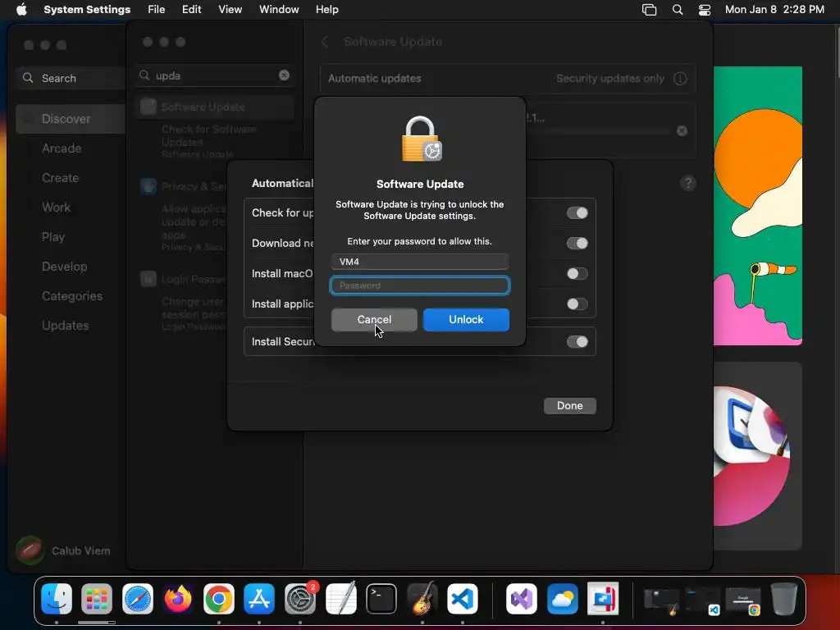Open Launchpad in the dock

coord(97,599)
